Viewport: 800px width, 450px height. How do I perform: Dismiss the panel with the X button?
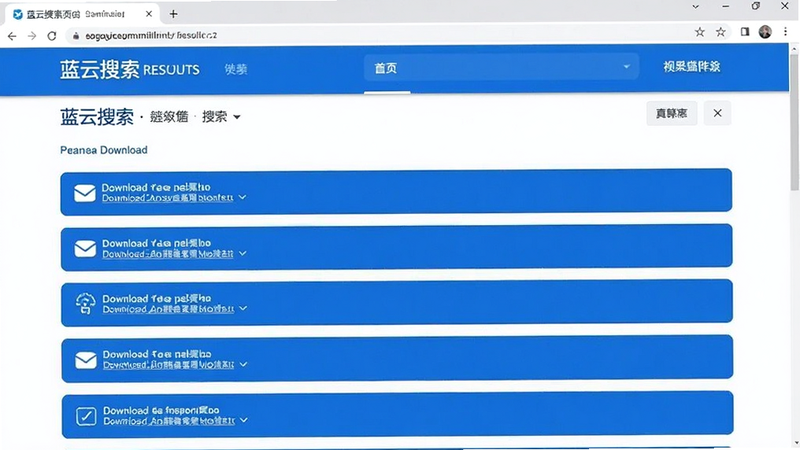click(x=717, y=113)
